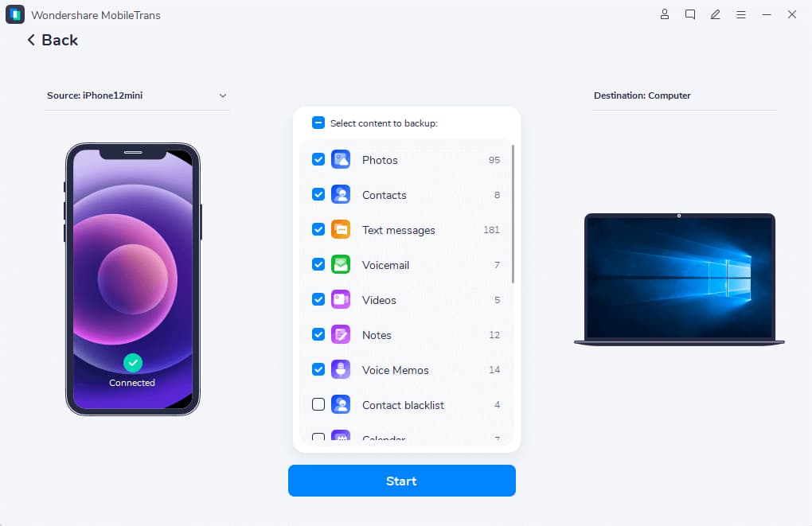Click the pencil edit icon in title bar
The image size is (812, 526).
coord(715,14)
